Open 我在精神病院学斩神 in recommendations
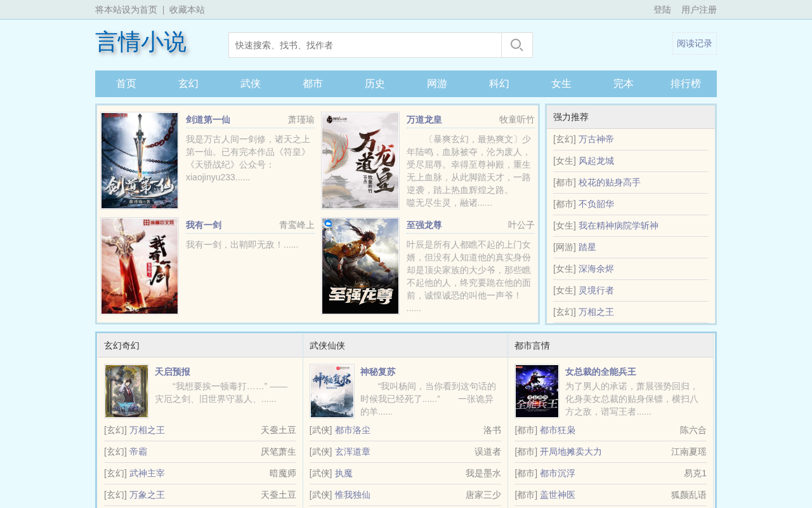 (619, 225)
